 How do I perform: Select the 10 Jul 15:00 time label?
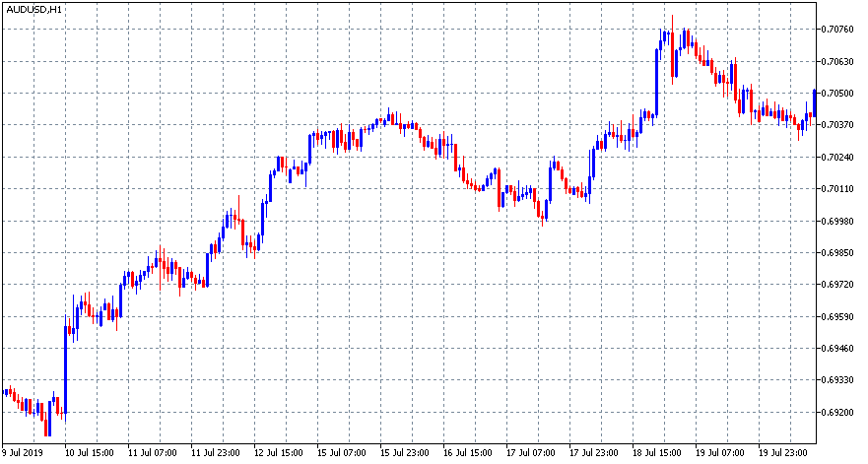click(90, 453)
